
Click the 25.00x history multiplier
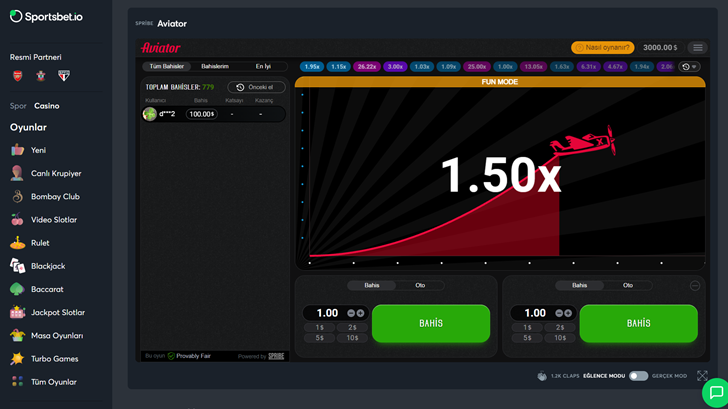[x=477, y=67]
